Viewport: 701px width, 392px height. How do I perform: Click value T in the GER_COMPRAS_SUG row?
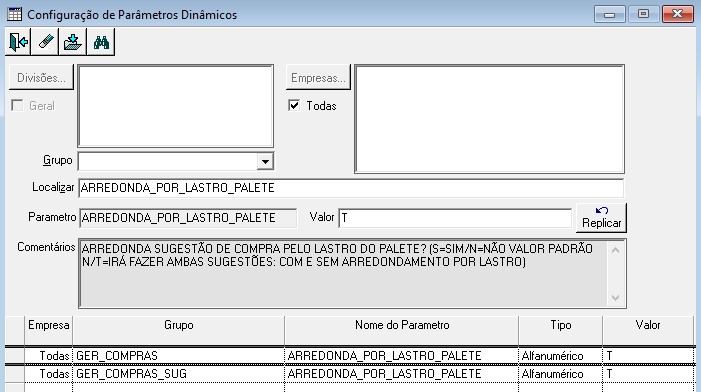648,374
